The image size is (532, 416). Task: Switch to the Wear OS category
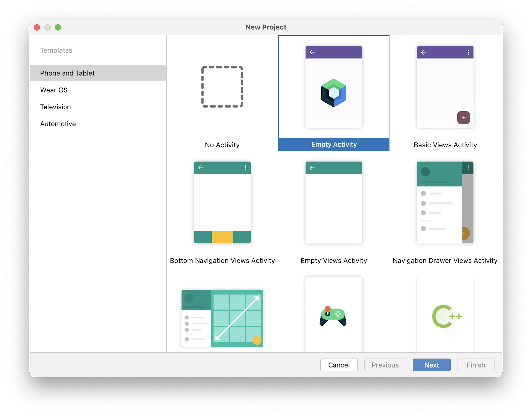coord(54,90)
